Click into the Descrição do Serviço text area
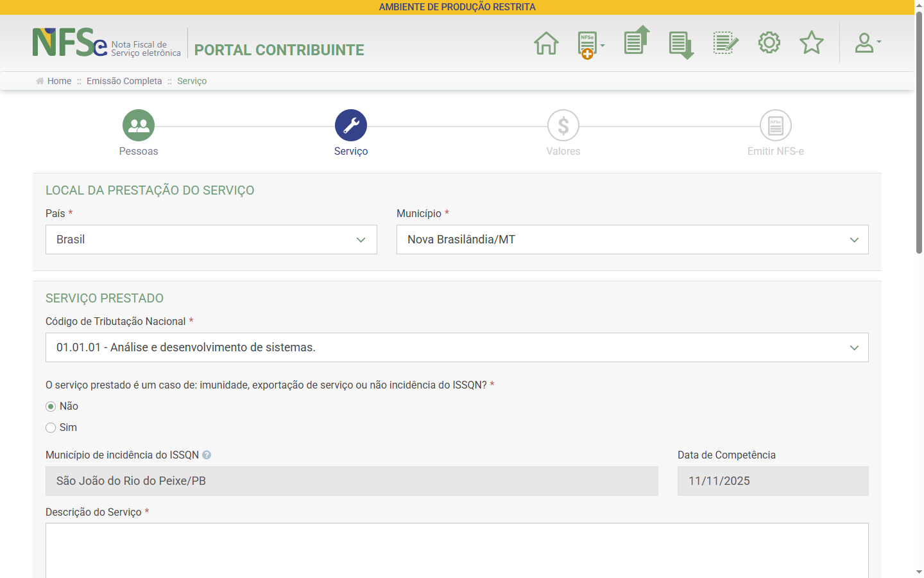Image resolution: width=924 pixels, height=578 pixels. click(x=456, y=550)
